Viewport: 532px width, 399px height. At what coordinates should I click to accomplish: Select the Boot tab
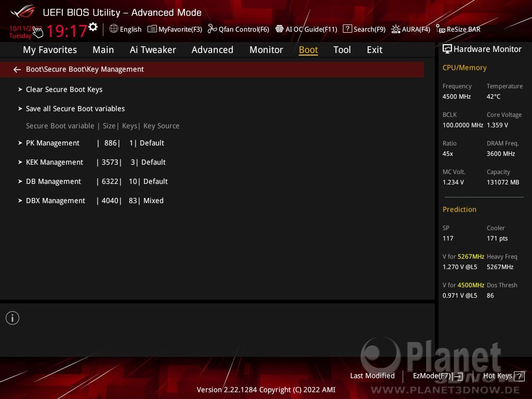(309, 50)
